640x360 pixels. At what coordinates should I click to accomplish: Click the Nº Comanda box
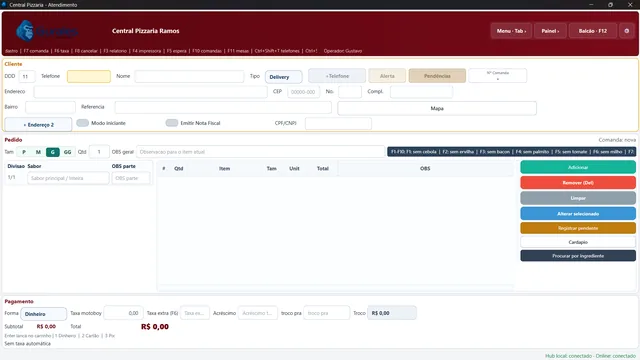point(498,76)
